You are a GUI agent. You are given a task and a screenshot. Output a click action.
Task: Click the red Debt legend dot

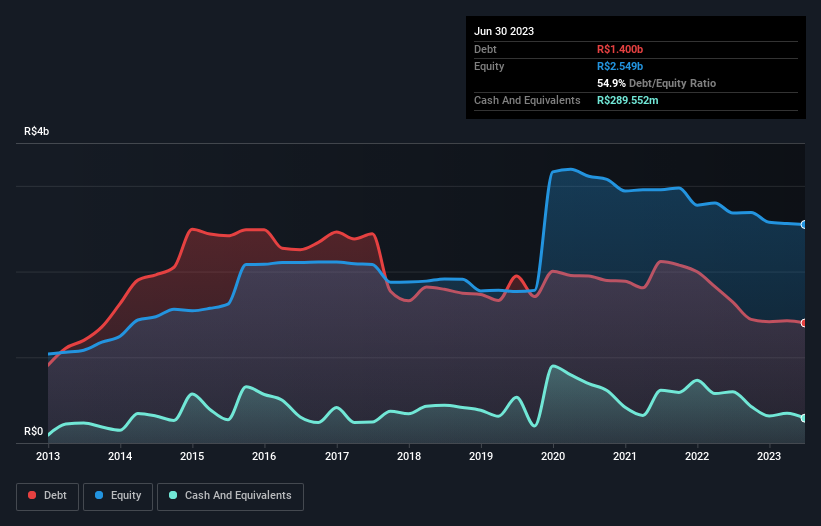click(x=32, y=495)
